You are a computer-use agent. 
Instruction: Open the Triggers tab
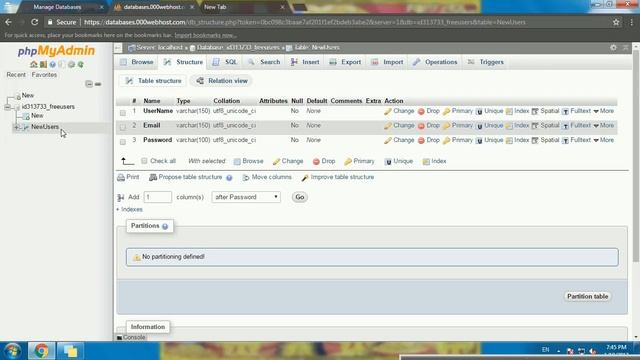[486, 62]
